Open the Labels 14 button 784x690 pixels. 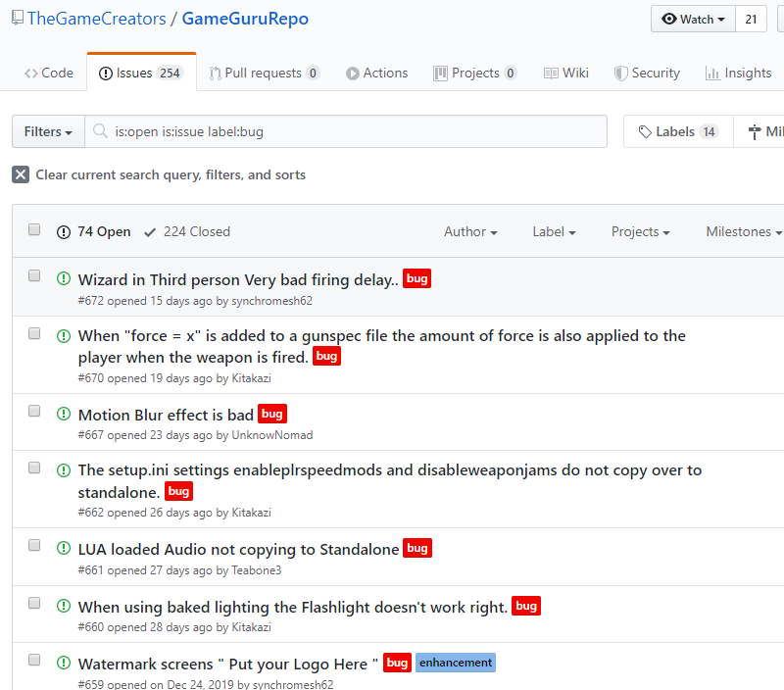[678, 131]
